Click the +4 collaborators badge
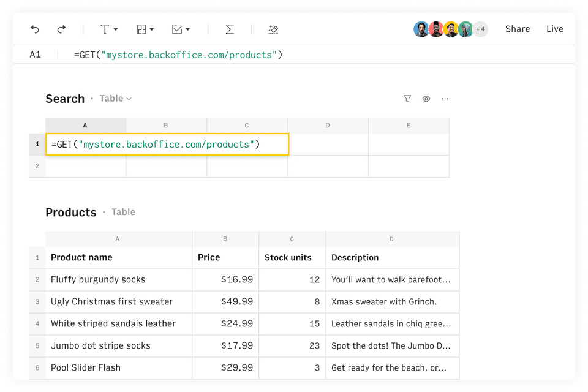The height and width of the screenshot is (392, 588). [x=480, y=29]
